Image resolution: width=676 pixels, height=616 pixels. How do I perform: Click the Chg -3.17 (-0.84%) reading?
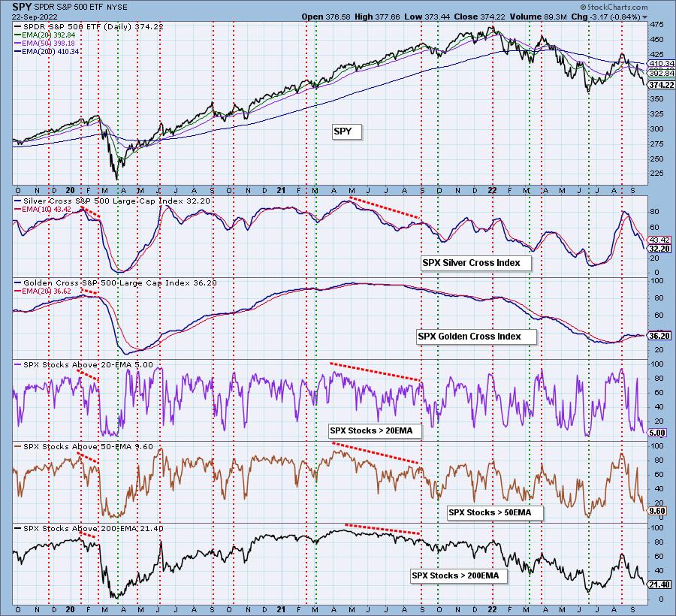click(x=605, y=17)
